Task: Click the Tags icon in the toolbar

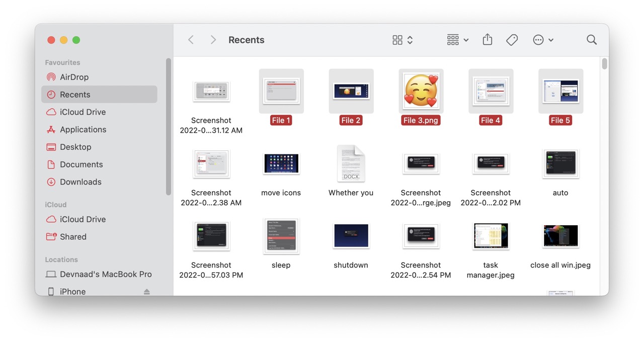Action: pos(512,39)
